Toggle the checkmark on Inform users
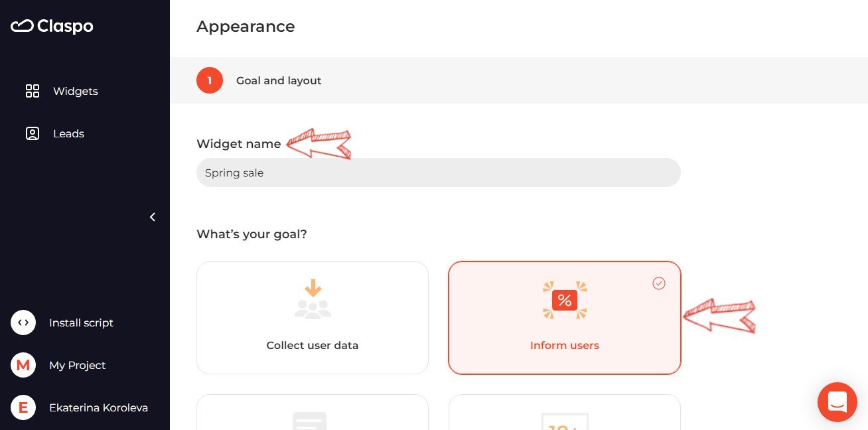 [x=659, y=283]
